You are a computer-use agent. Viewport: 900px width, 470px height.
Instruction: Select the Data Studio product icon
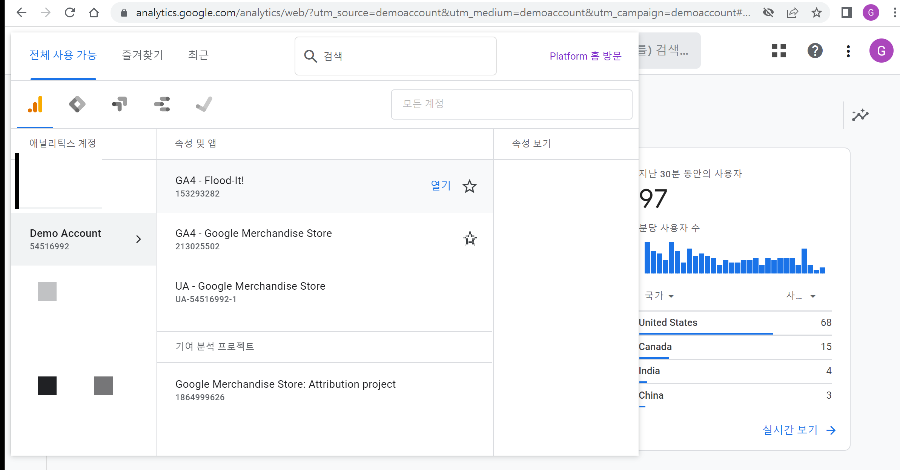point(162,104)
